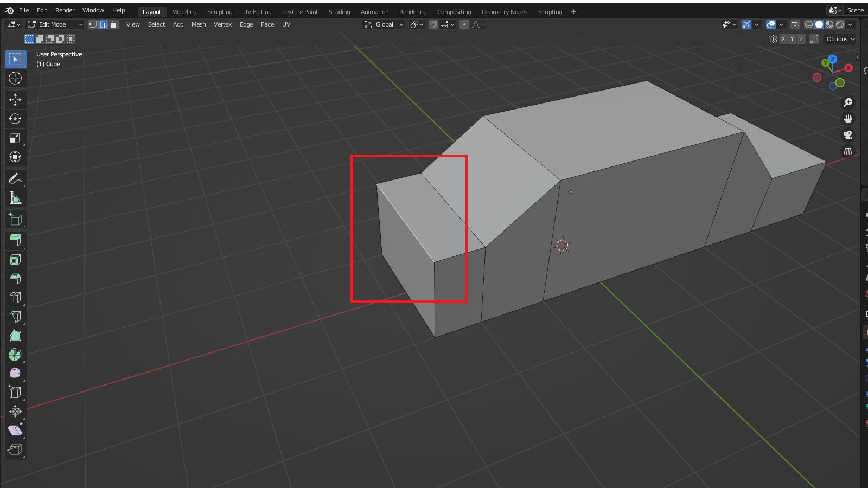The image size is (868, 488).
Task: Open the Edit Mode dropdown
Action: [x=55, y=24]
